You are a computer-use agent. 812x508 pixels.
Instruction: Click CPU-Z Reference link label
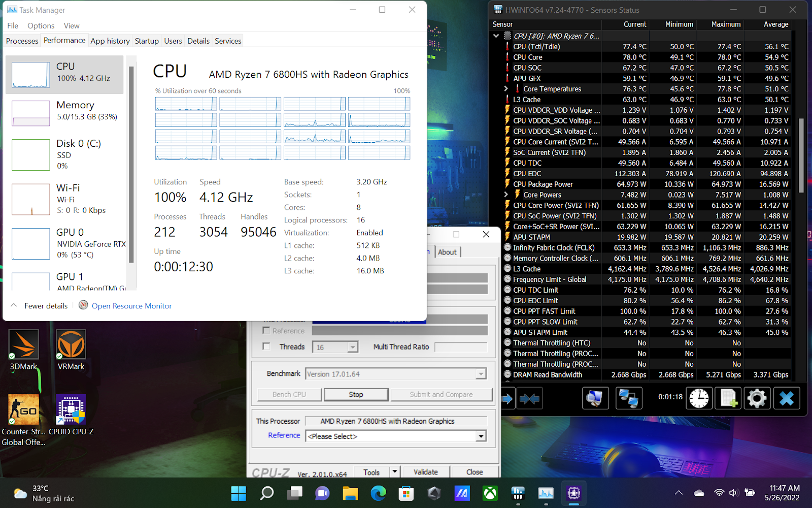click(284, 435)
